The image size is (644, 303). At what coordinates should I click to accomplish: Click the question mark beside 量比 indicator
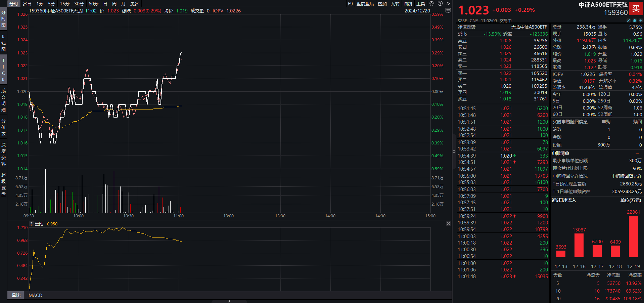pos(31,224)
